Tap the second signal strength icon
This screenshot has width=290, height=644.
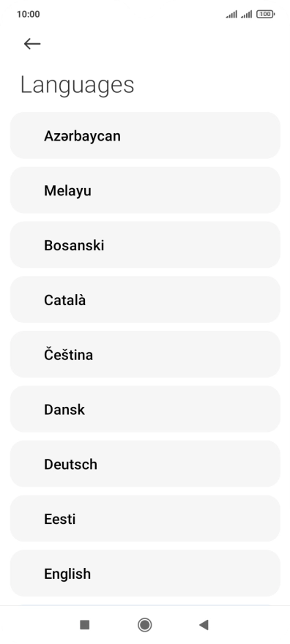tap(247, 15)
